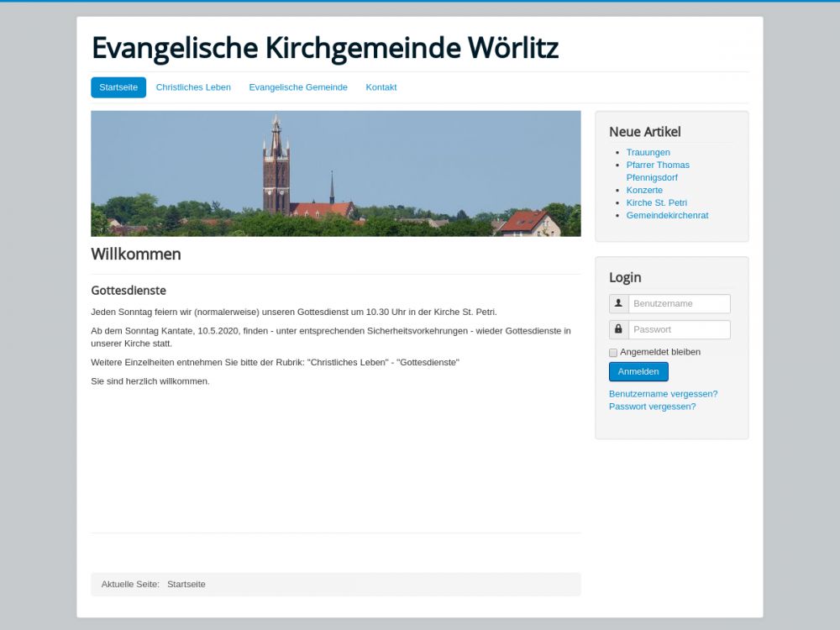
Task: Open Pfarrer Thomas Pfennigsdorf article
Action: 658,165
